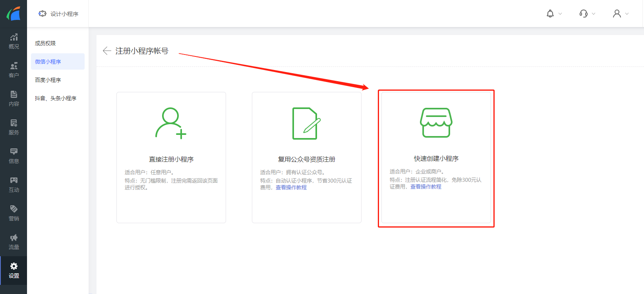Click 查看操作教程 link in 快速创建小程序 card
The height and width of the screenshot is (294, 644).
coord(425,187)
